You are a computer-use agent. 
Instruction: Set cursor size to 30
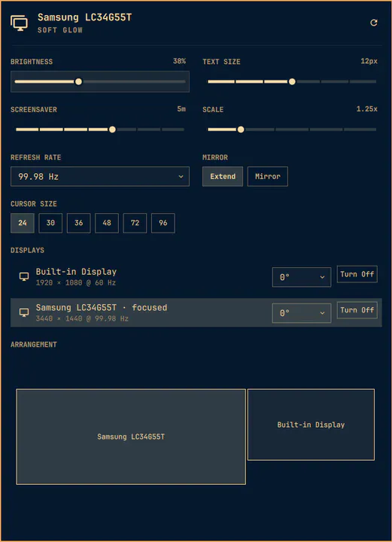[50, 223]
